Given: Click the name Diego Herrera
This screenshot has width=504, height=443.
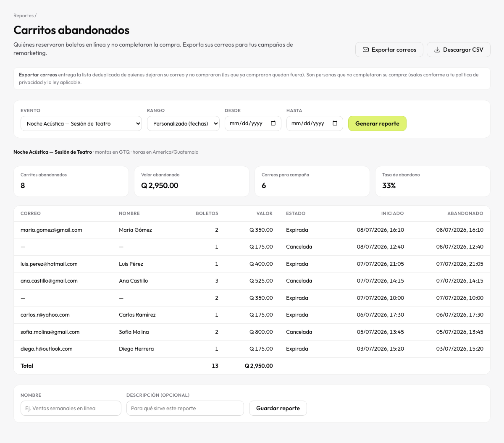Looking at the screenshot, I should (x=136, y=349).
